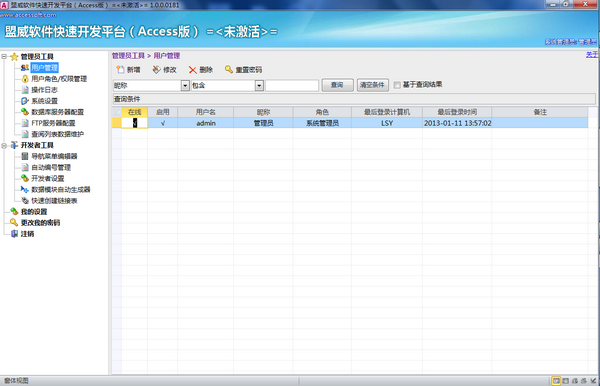Viewport: 600px width, 386px height.
Task: Edit the selected user with 修改
Action: (x=165, y=70)
